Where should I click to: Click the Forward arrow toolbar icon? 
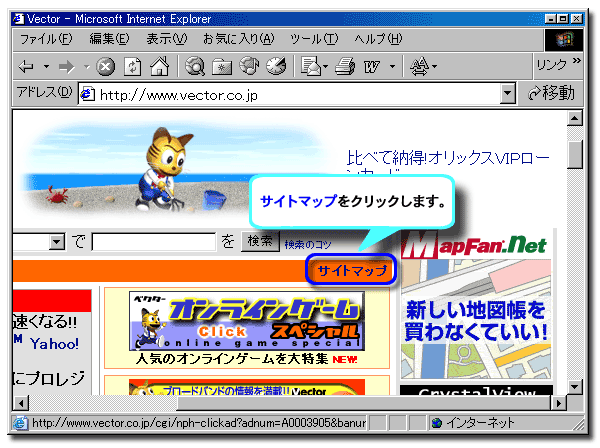67,67
